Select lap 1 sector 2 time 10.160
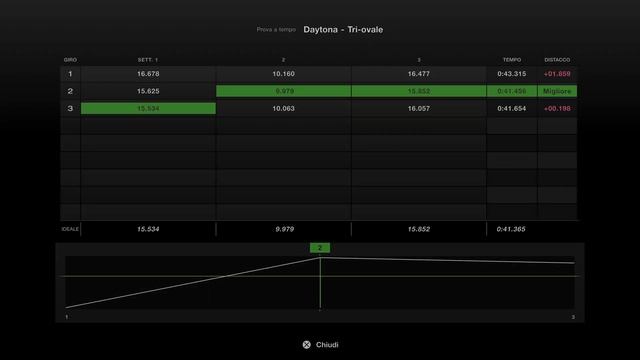 283,74
